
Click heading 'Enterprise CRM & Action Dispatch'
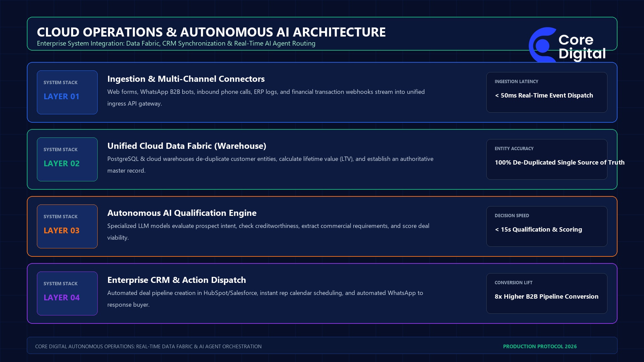tap(176, 280)
